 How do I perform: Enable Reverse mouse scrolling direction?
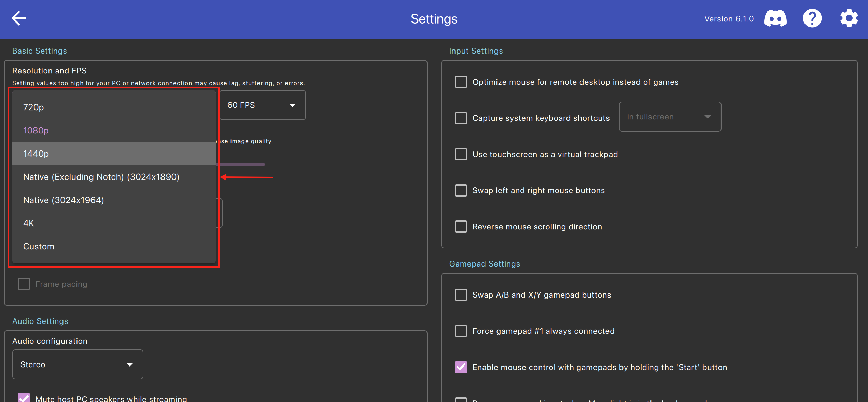point(461,226)
